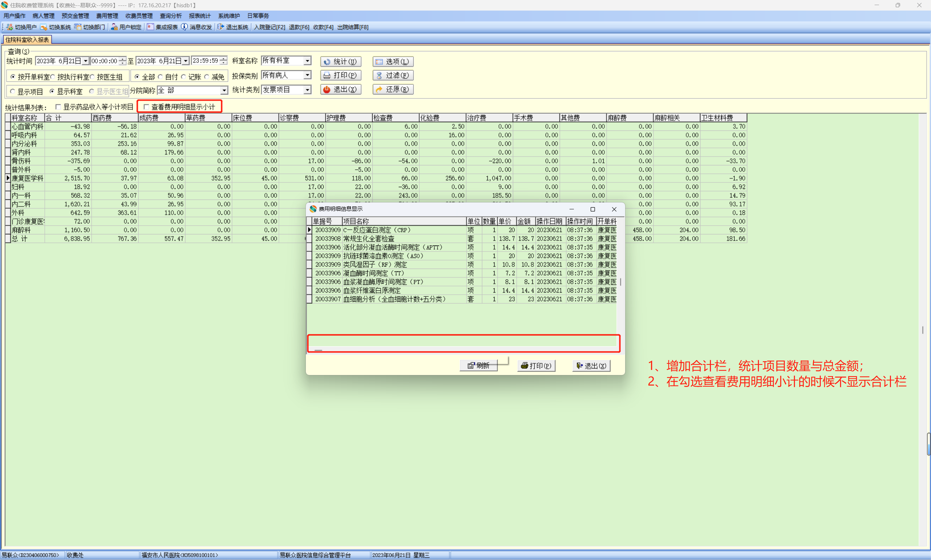Click the 消息收发 info icon
The image size is (931, 560).
coord(184,27)
